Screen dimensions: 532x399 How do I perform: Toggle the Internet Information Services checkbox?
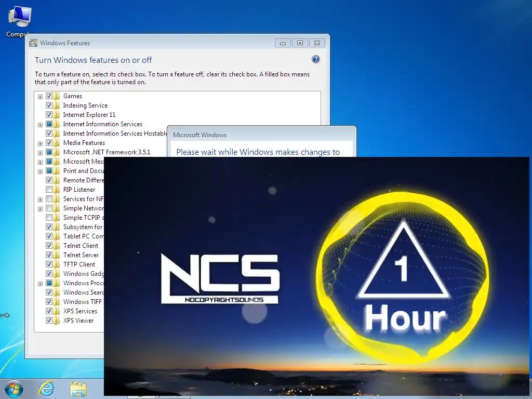(49, 124)
